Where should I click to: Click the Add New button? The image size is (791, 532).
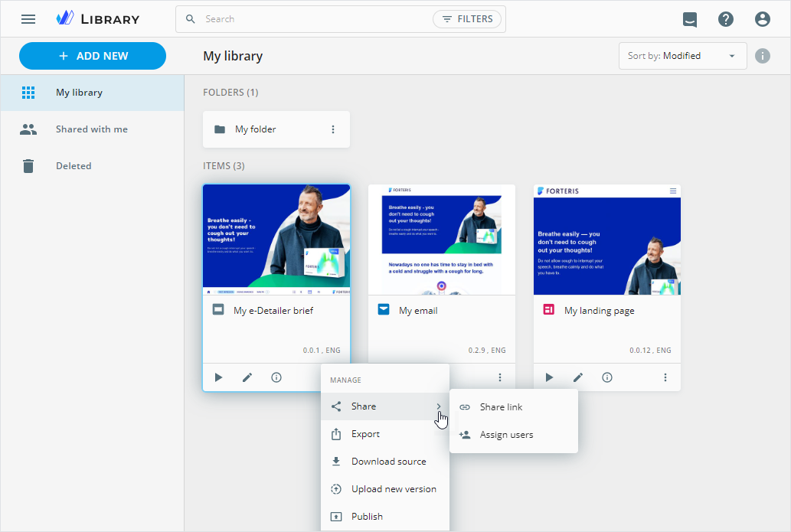(x=93, y=56)
